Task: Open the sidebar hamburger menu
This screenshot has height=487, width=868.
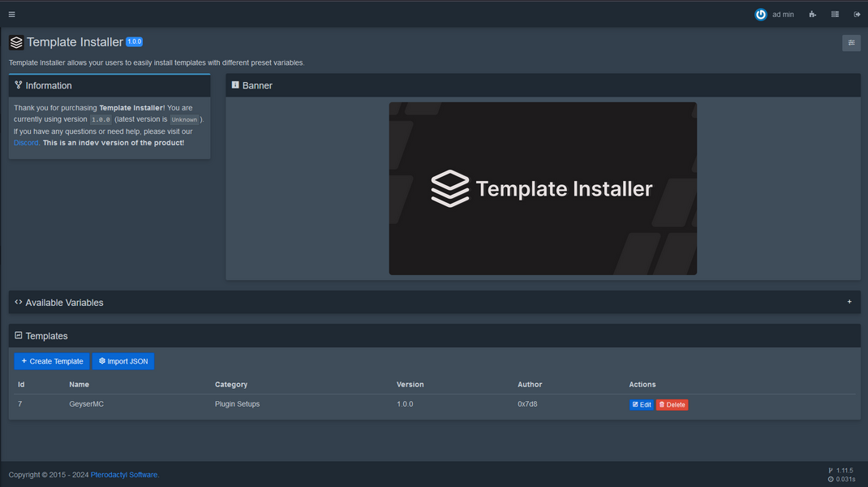Action: click(x=11, y=14)
